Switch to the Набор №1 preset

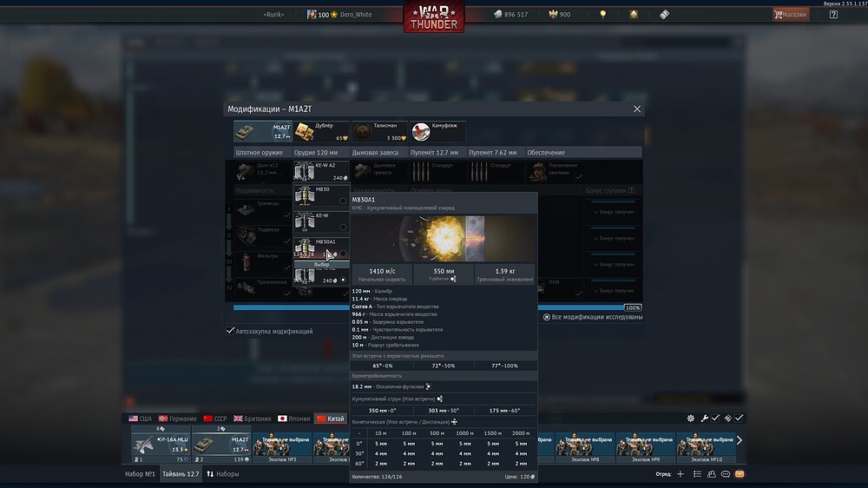coord(140,474)
